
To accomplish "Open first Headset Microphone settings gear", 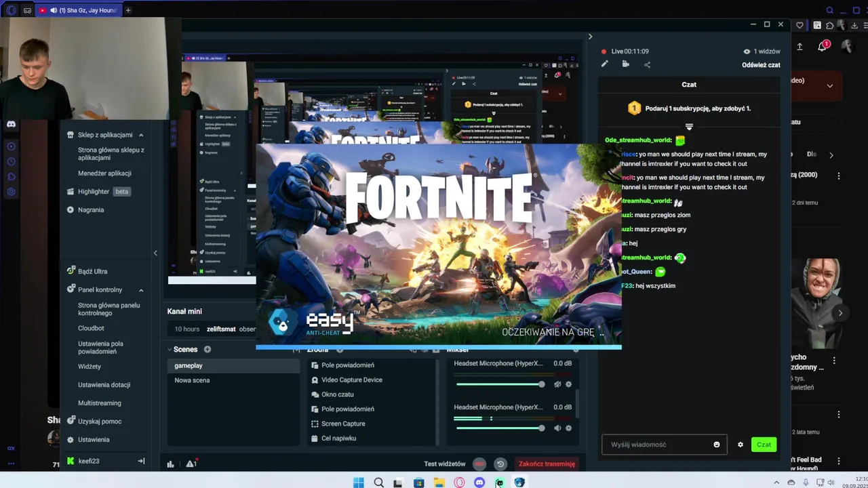I will pos(568,384).
